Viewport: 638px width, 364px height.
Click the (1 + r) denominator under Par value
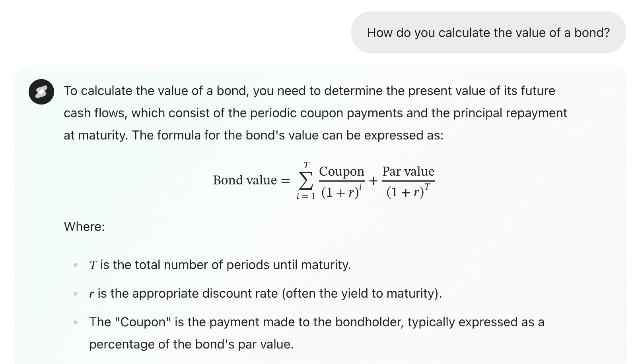click(x=405, y=193)
